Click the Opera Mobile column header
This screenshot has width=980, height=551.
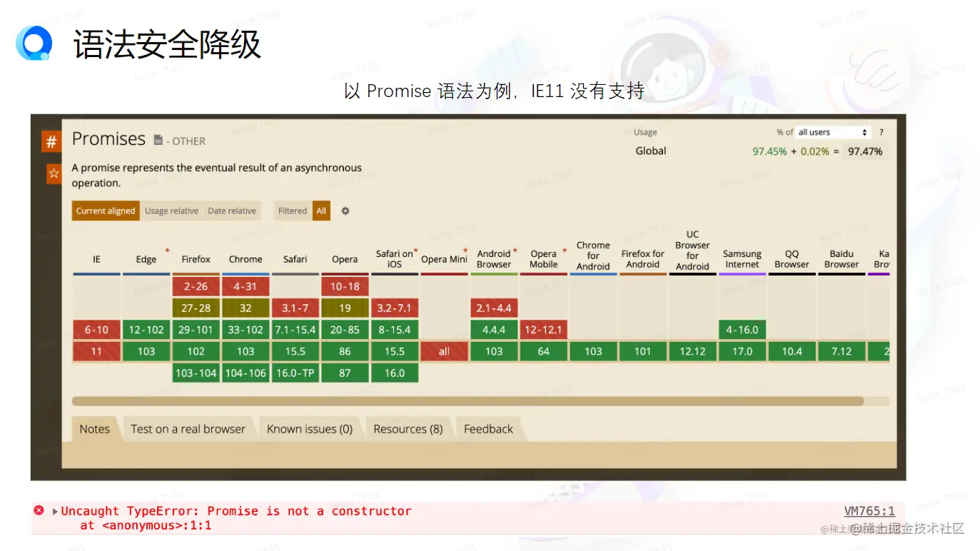pyautogui.click(x=544, y=259)
